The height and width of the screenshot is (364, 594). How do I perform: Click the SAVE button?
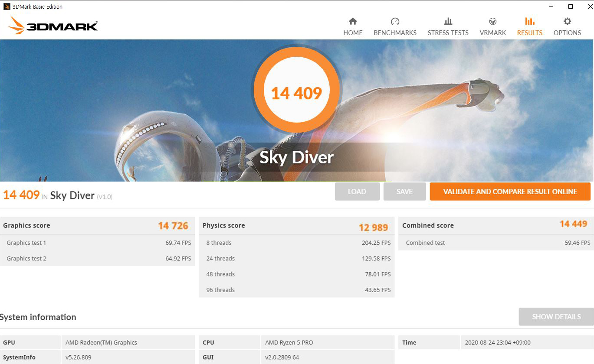404,192
